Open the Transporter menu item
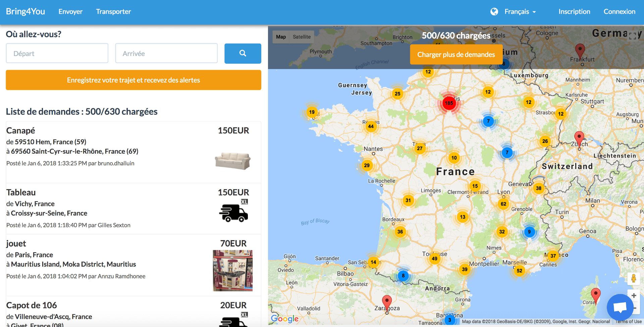The image size is (644, 327). (113, 12)
